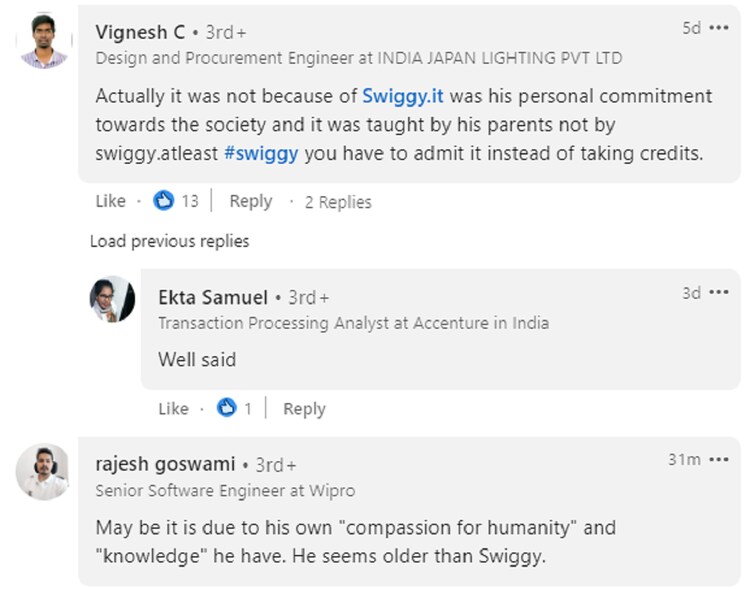Open the options menu on rajesh goswami's comment
Viewport: 750px width, 590px height.
719,459
